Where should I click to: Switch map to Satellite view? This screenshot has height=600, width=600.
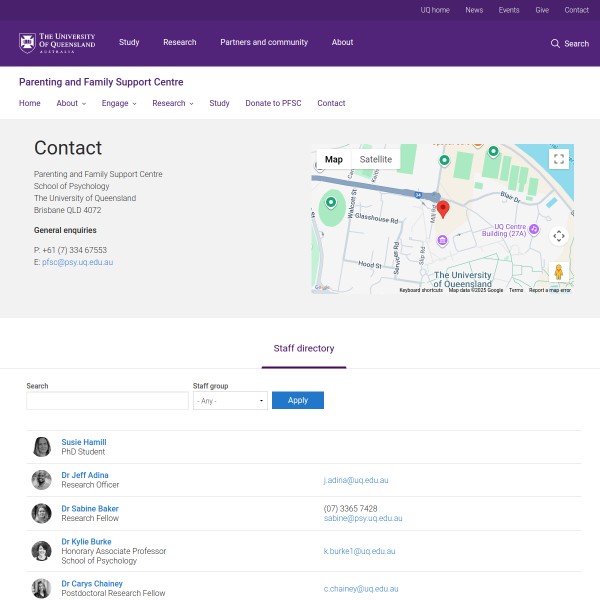[x=376, y=159]
